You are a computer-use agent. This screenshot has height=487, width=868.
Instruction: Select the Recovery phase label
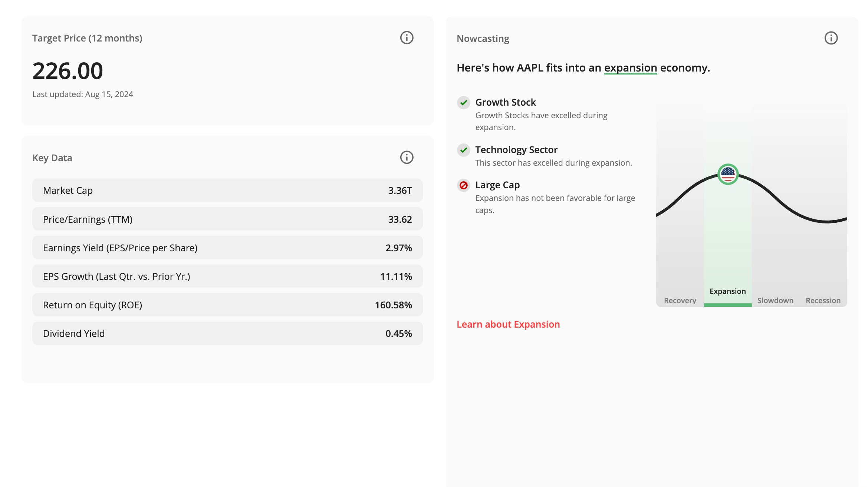(680, 301)
